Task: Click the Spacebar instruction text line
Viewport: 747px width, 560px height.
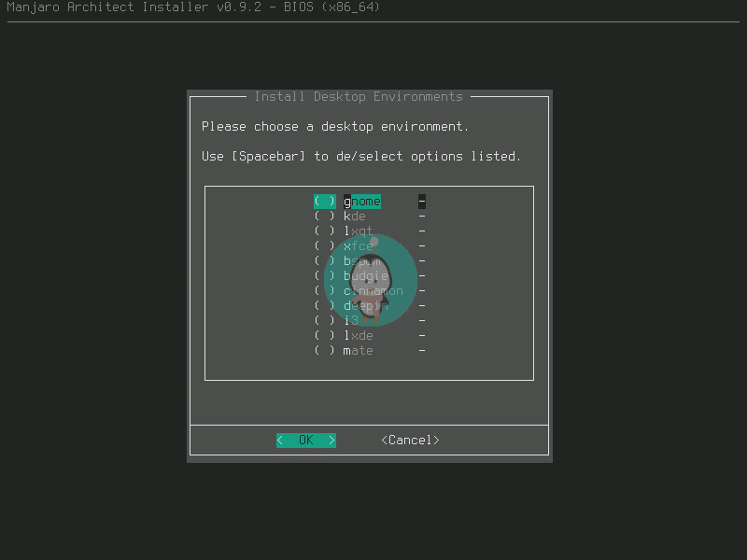Action: click(357, 156)
